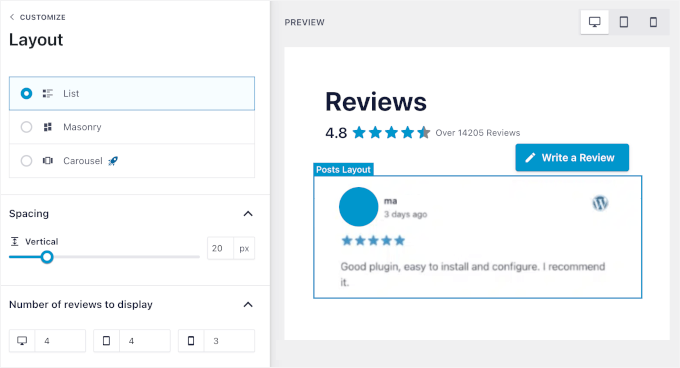Viewport: 680px width, 368px height.
Task: Click desktop icon in review count row
Action: coord(22,341)
